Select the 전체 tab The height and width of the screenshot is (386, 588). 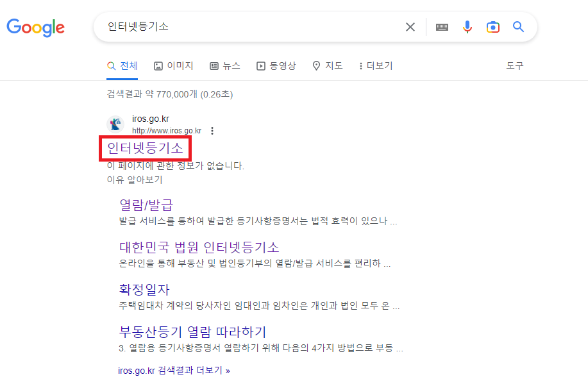tap(122, 66)
